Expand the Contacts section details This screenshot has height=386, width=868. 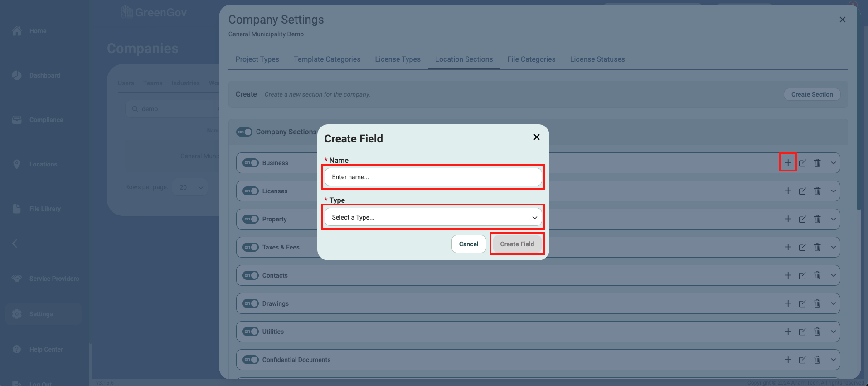(x=833, y=275)
